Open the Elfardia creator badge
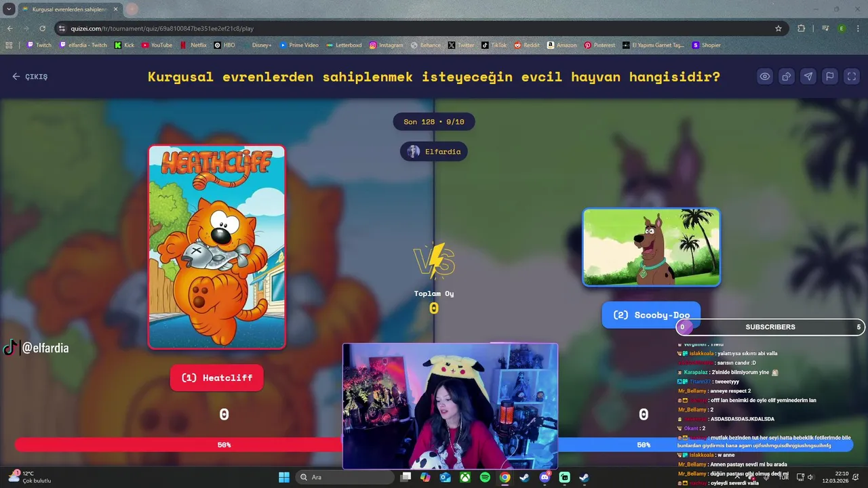This screenshot has width=868, height=488. click(x=434, y=152)
